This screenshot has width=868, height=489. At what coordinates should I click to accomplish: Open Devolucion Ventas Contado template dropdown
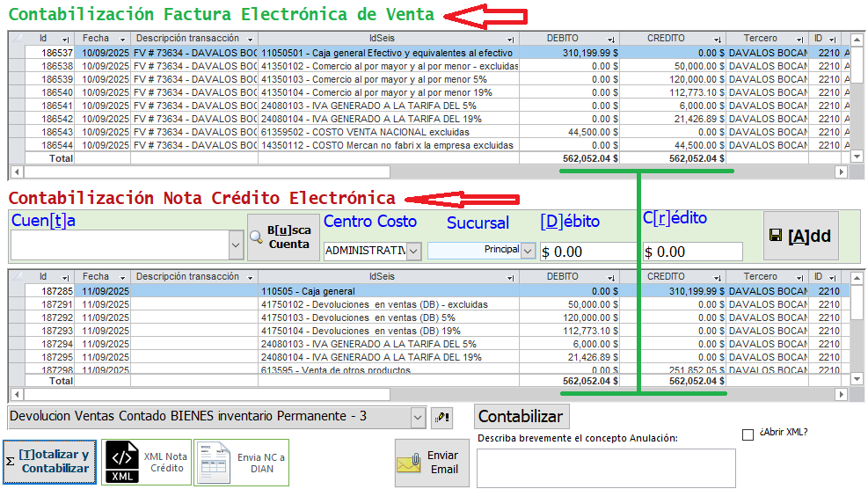(x=418, y=416)
